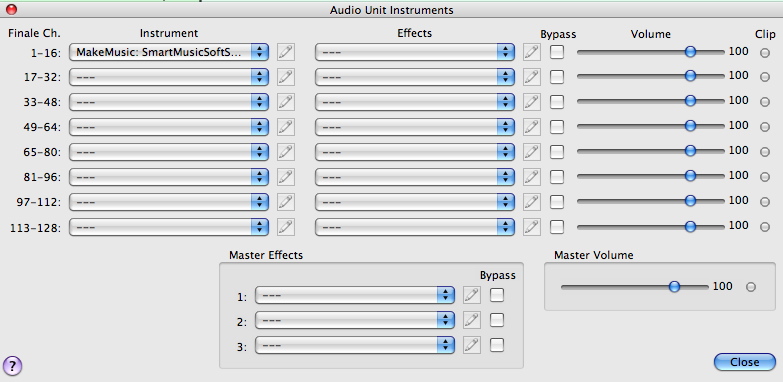This screenshot has height=382, width=783.
Task: Open Instrument dropdown for channels 113-128
Action: tap(169, 227)
